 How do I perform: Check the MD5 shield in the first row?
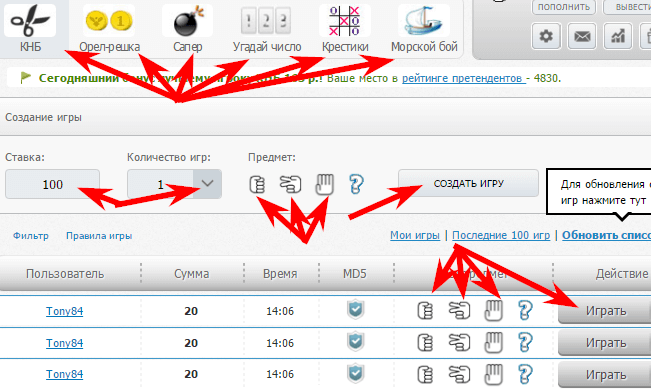[355, 310]
